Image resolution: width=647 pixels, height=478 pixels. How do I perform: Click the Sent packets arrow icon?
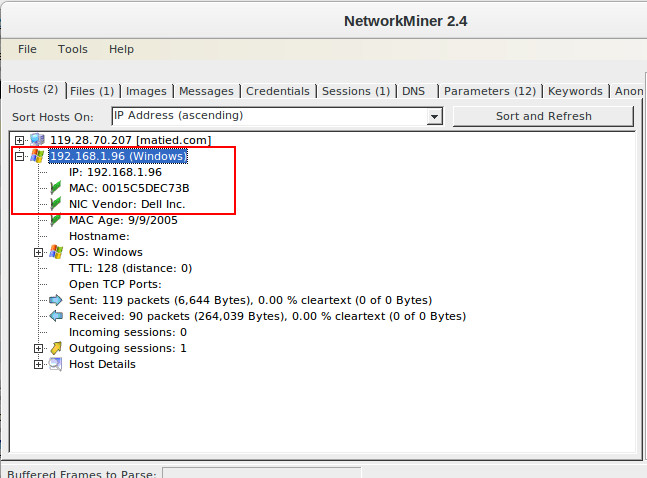[x=56, y=300]
